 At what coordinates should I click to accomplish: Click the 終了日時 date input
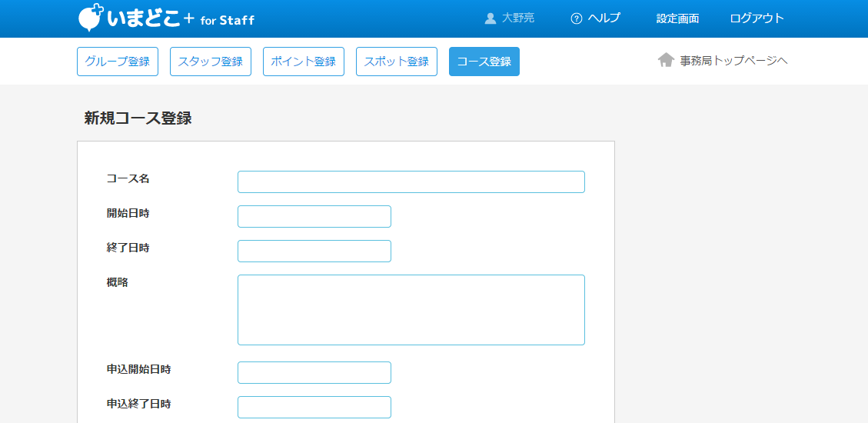click(x=314, y=251)
